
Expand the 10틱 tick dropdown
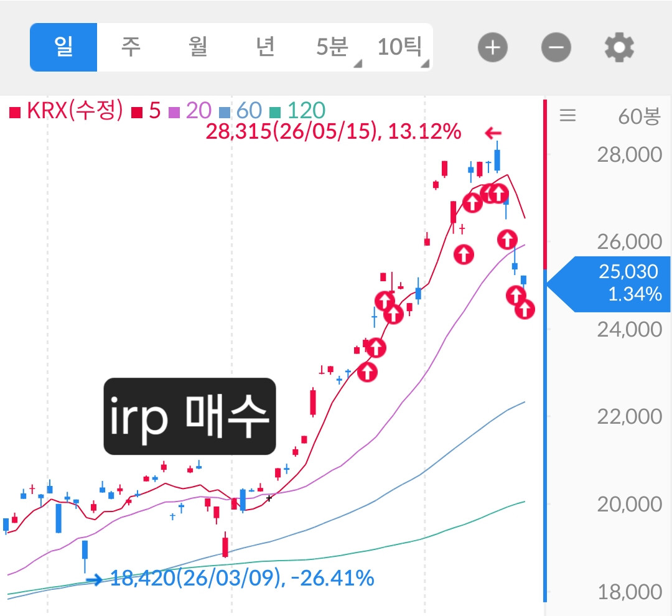click(400, 47)
